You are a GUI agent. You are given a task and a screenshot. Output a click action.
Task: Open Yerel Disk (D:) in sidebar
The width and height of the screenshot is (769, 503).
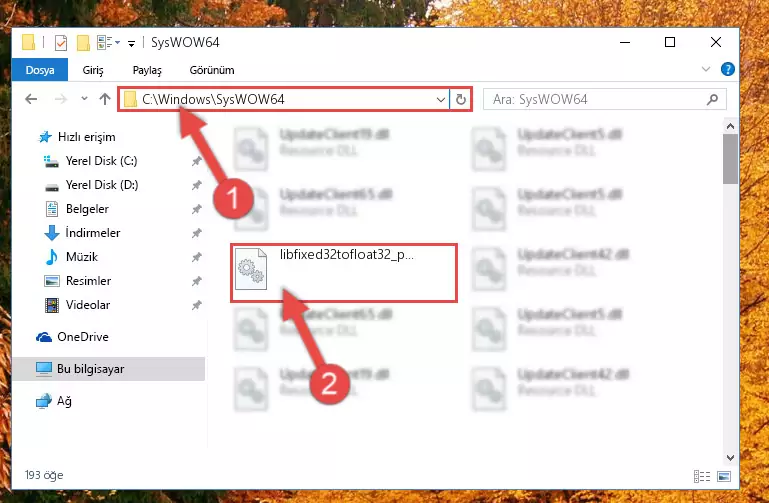coord(102,185)
